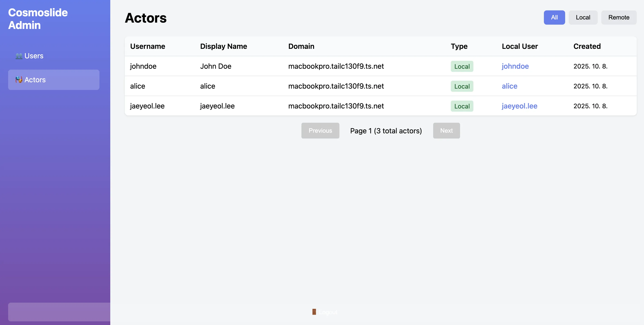Click the Users people icon in sidebar
Viewport: 644px width, 325px height.
pos(19,56)
